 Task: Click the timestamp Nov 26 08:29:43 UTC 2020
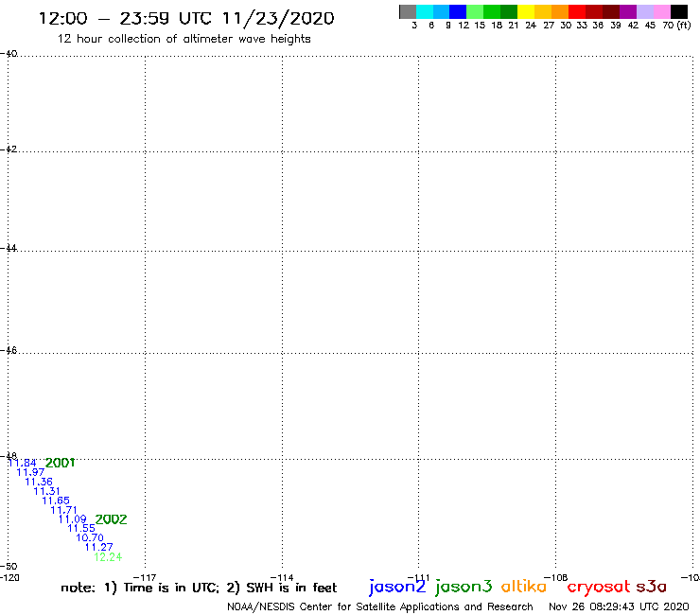coord(619,606)
